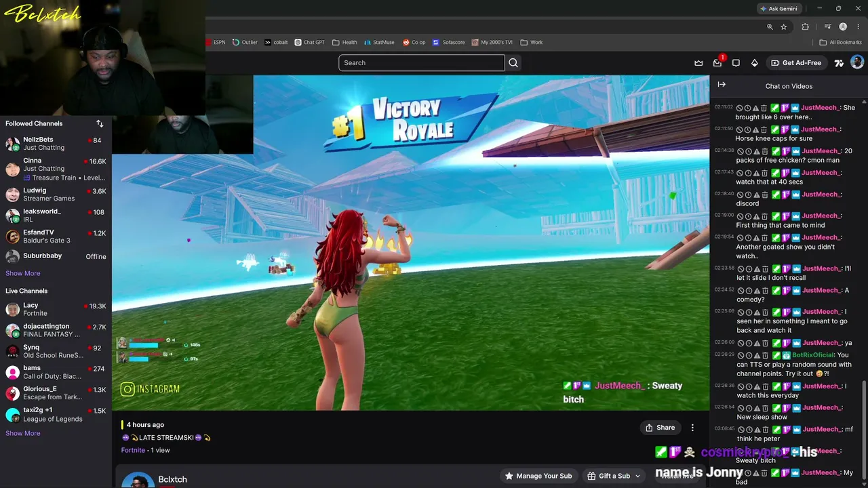Open the Health bookmarks folder
The image size is (868, 488).
344,42
